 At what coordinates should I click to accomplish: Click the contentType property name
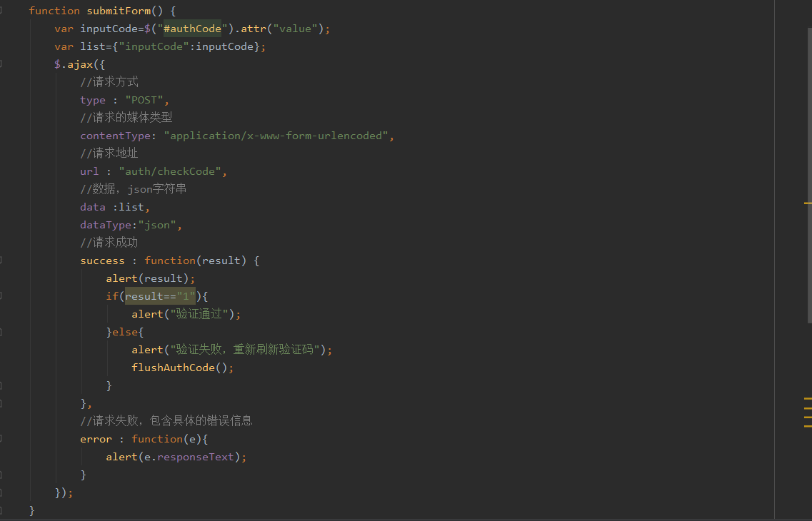click(x=115, y=136)
